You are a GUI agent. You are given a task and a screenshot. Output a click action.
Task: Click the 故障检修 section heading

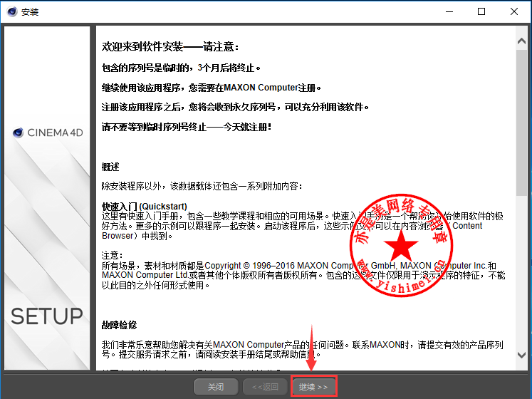click(119, 325)
